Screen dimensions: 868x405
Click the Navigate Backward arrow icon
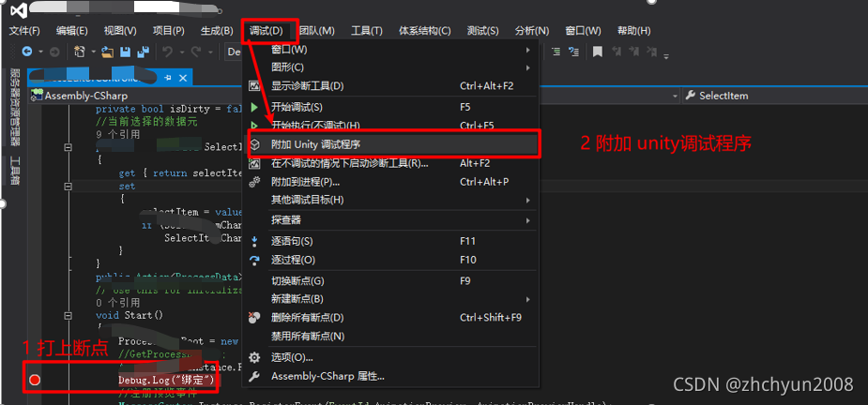pos(26,52)
